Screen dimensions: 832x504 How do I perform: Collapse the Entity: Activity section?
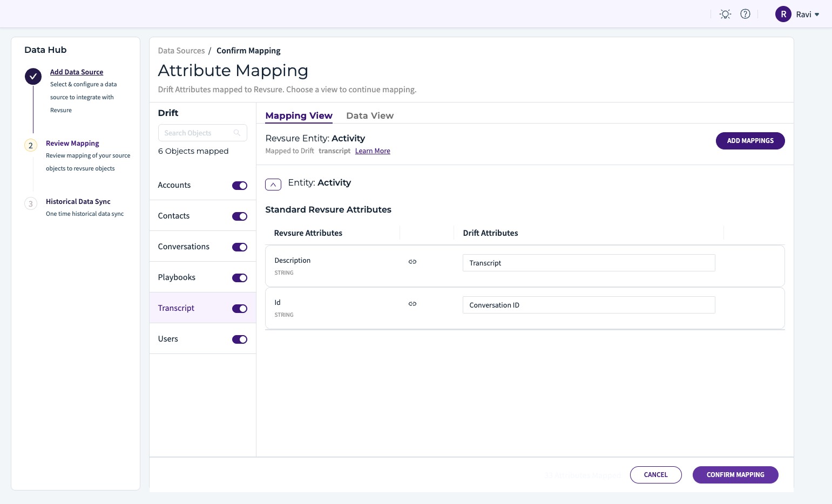pyautogui.click(x=273, y=185)
